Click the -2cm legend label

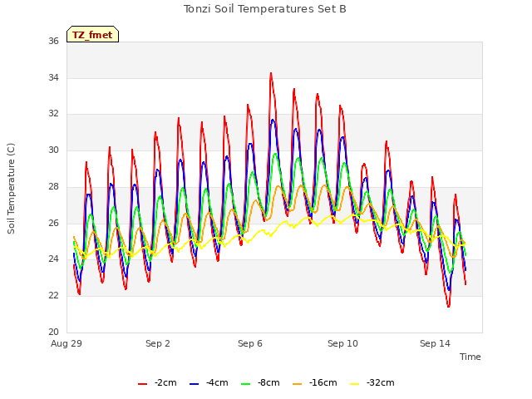[x=165, y=382]
